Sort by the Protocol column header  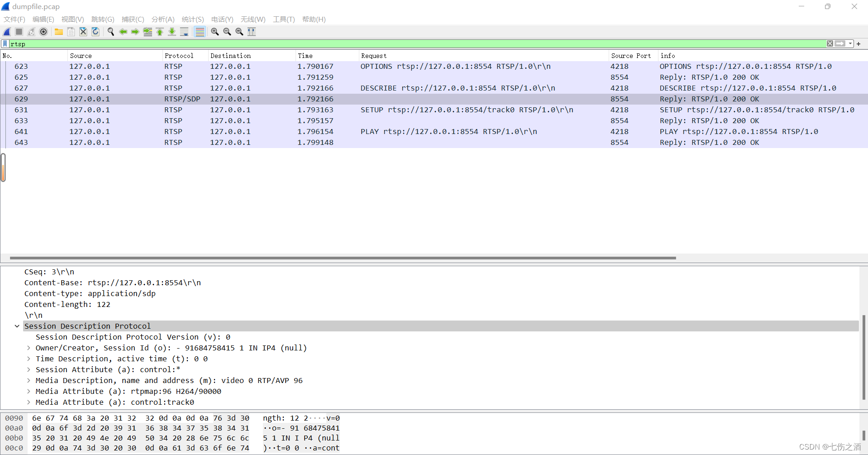tap(186, 56)
